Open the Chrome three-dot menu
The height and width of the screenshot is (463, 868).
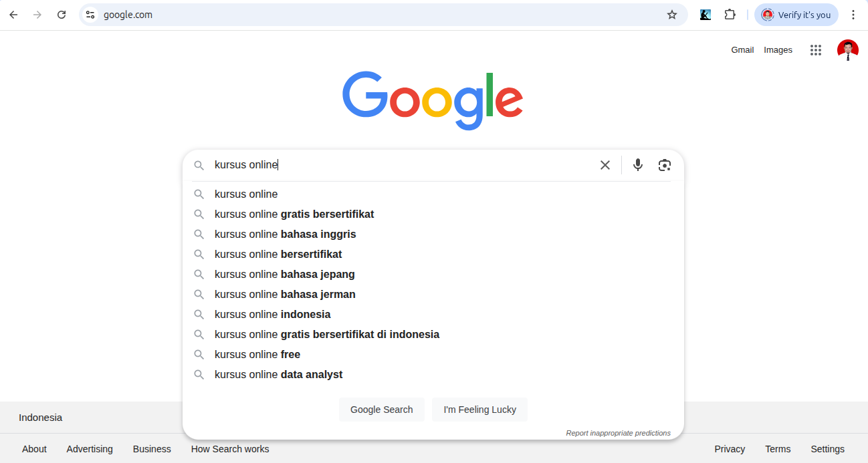pos(853,15)
